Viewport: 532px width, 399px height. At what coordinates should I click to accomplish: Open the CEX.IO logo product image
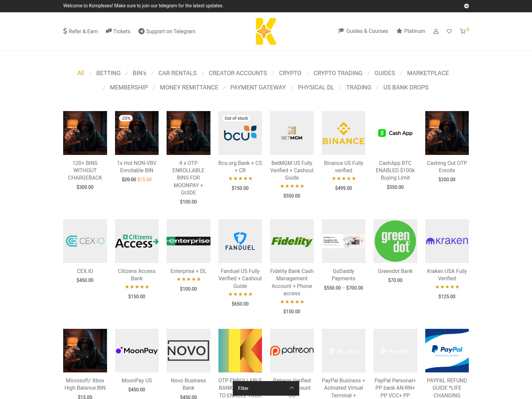click(85, 241)
